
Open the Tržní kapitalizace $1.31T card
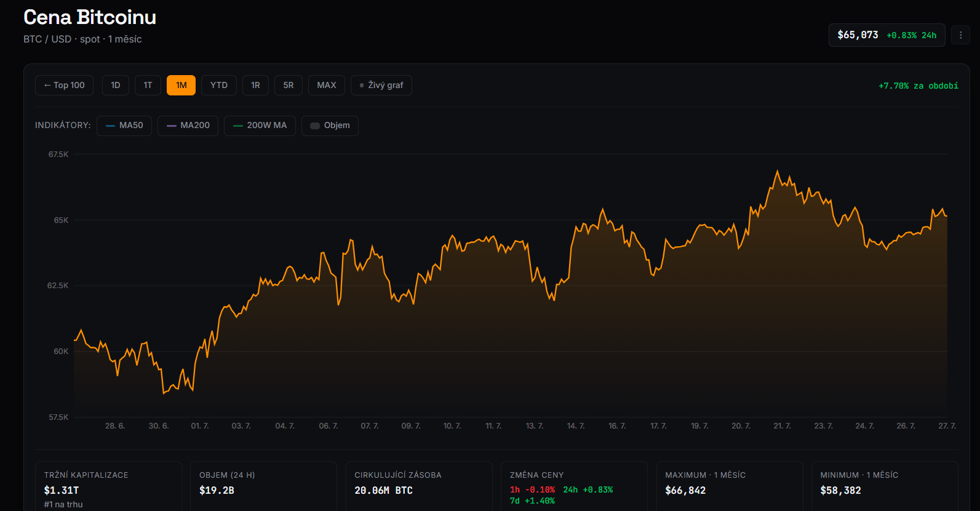(x=108, y=486)
